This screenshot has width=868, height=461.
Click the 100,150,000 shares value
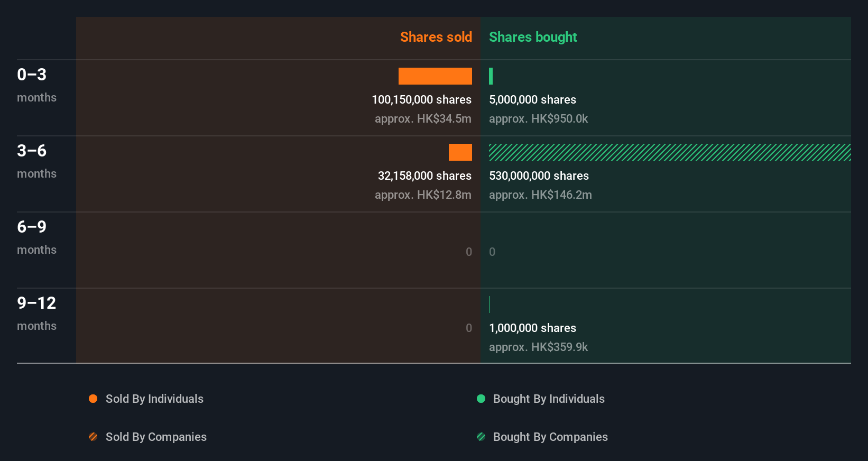[x=421, y=100]
